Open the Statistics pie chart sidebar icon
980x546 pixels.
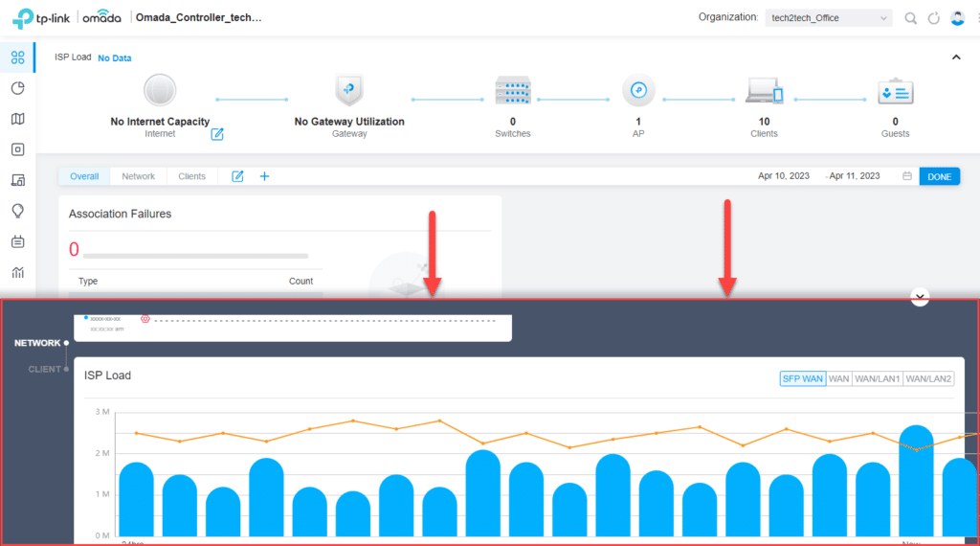pos(17,88)
